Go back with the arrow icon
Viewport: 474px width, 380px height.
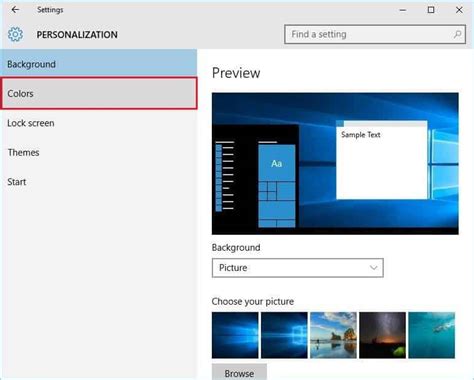click(15, 10)
